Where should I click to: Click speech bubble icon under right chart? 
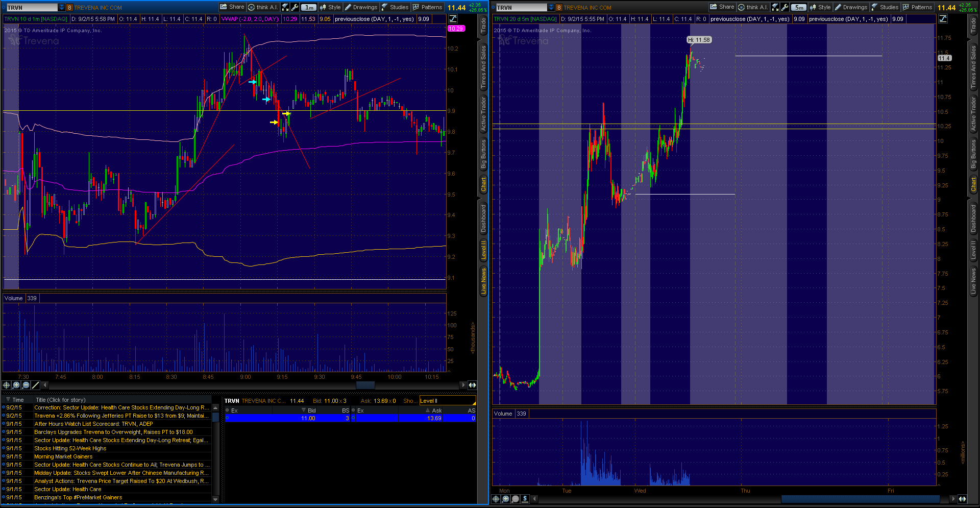tap(515, 499)
